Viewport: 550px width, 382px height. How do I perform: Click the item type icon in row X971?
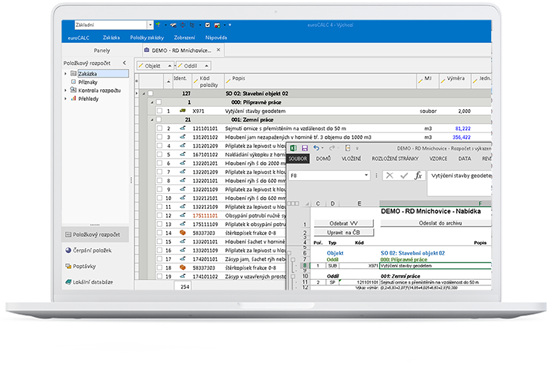pos(182,110)
